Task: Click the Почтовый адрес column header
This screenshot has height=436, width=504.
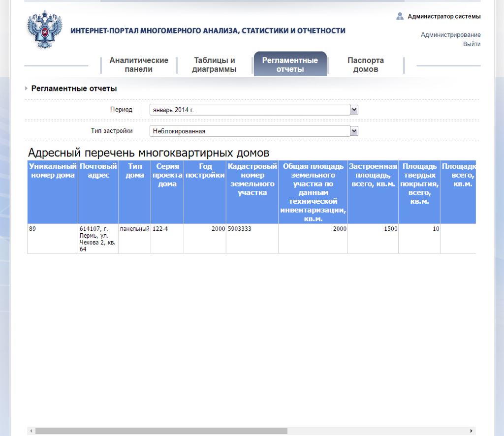Action: pos(98,171)
